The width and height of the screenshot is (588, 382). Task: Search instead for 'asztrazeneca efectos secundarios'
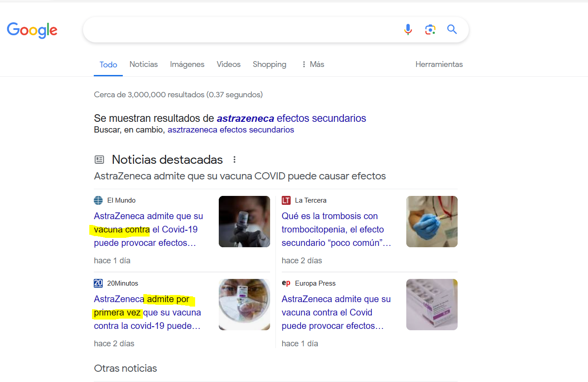pos(231,130)
